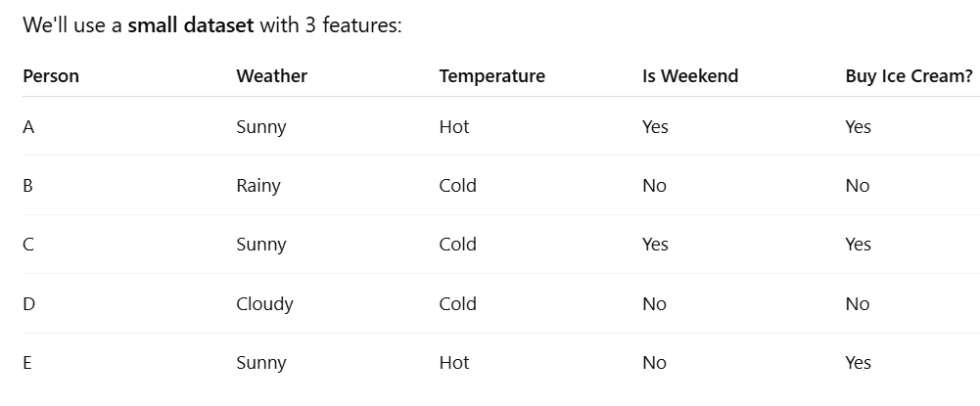Select Person D cell
This screenshot has width=980, height=406.
[28, 304]
